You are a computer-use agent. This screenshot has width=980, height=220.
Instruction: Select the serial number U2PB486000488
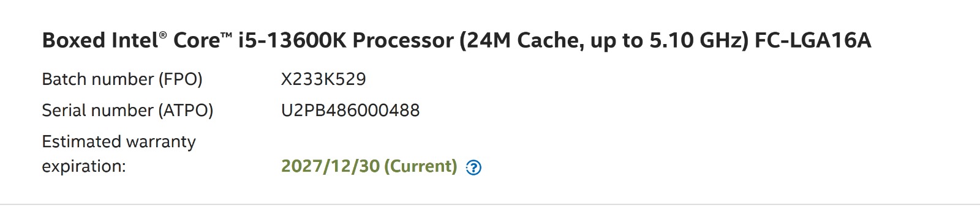point(350,111)
